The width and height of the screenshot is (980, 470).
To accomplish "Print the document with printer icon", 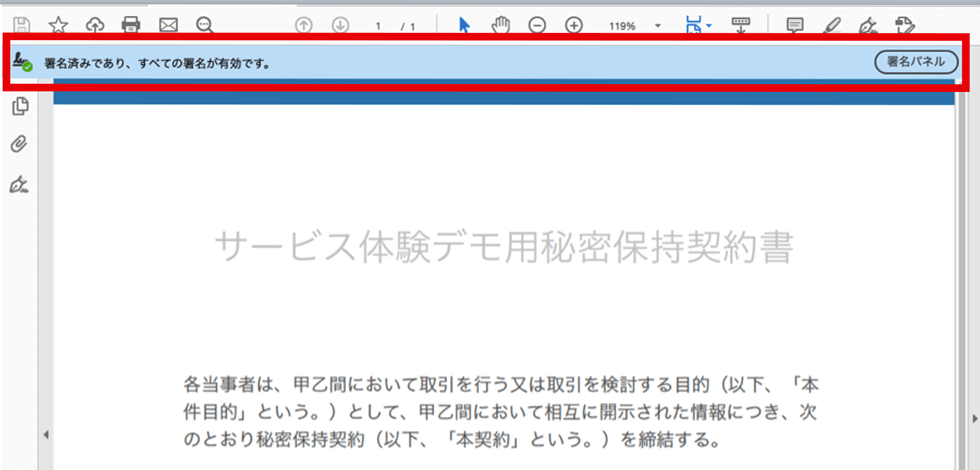I will tap(131, 25).
